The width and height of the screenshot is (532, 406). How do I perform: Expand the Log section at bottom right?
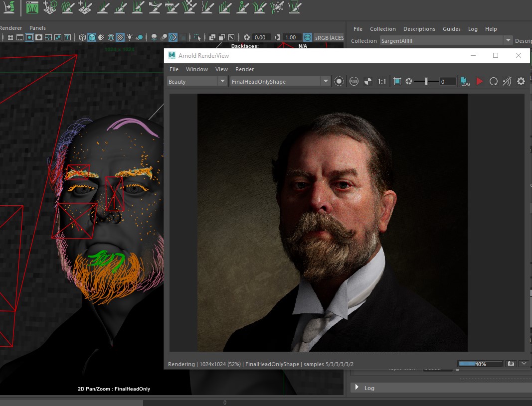coord(357,388)
